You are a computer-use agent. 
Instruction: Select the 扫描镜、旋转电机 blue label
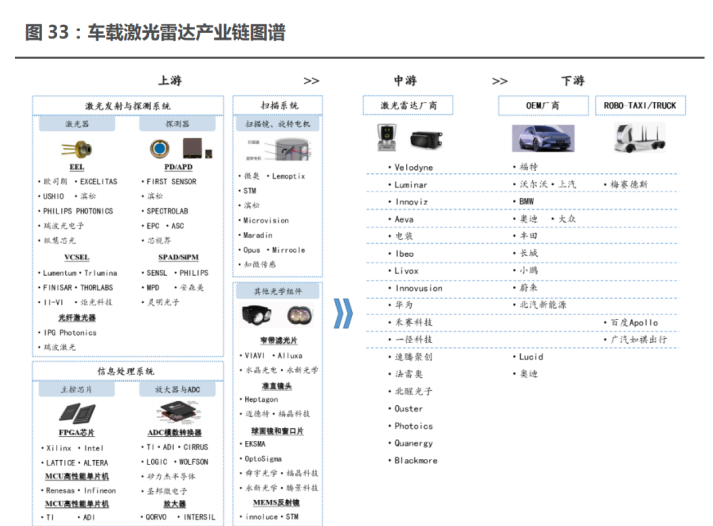278,124
